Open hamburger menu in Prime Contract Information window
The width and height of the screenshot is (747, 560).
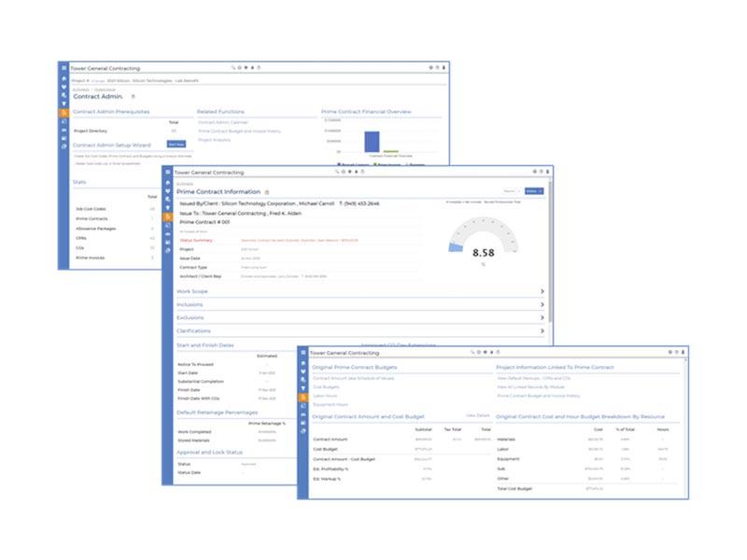(x=168, y=173)
